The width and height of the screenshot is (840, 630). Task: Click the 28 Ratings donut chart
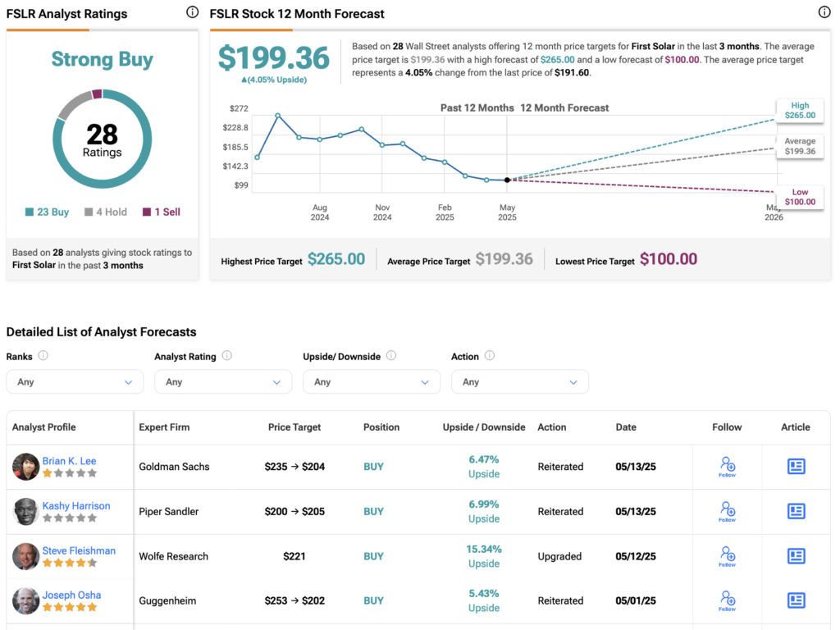click(103, 139)
